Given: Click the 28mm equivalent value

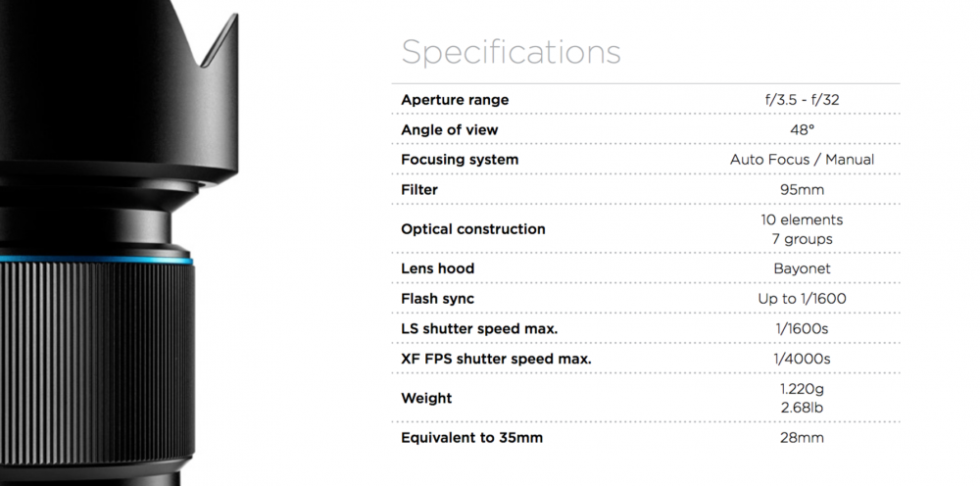Looking at the screenshot, I should tap(802, 438).
